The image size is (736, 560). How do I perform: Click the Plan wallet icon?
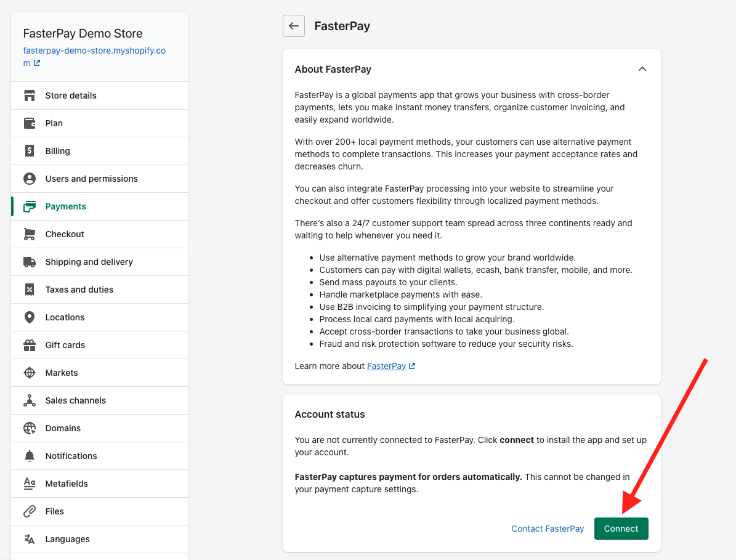pos(30,123)
